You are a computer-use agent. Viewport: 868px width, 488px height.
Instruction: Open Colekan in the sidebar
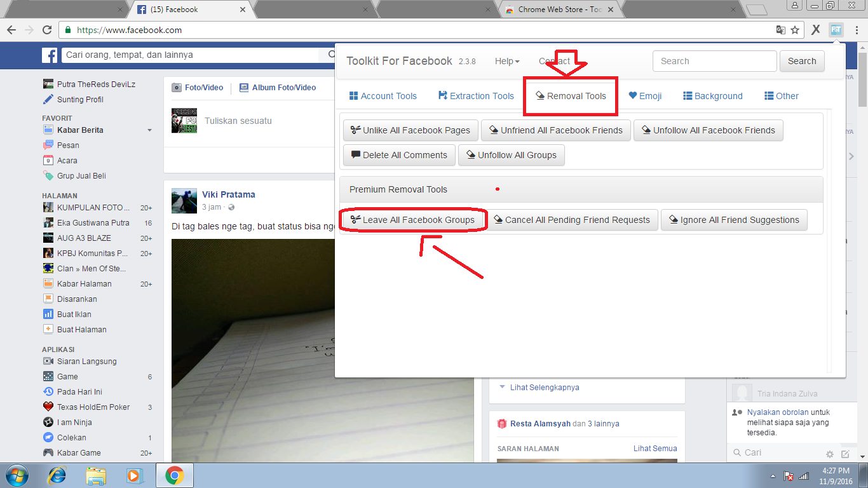pyautogui.click(x=71, y=437)
